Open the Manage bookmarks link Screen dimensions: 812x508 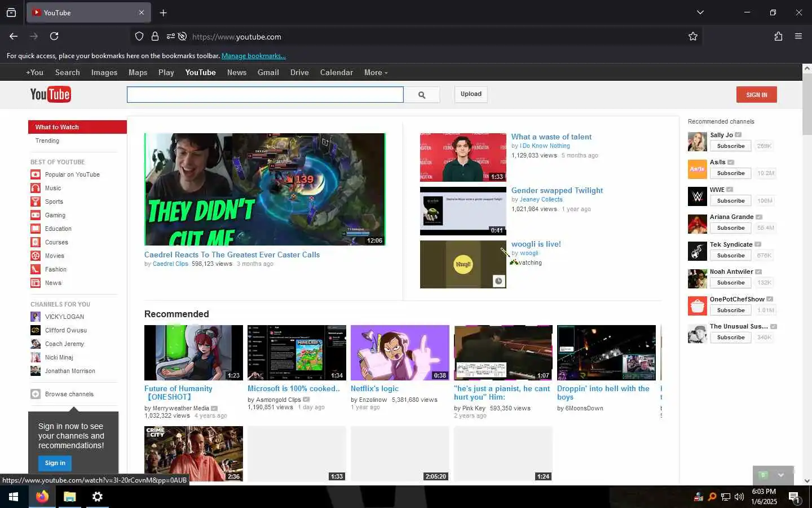(254, 56)
